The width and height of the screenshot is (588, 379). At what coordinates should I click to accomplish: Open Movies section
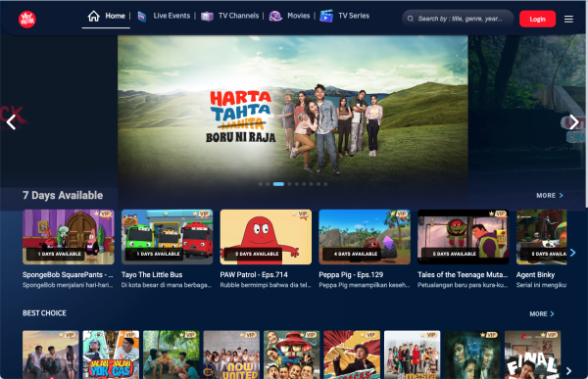[299, 16]
